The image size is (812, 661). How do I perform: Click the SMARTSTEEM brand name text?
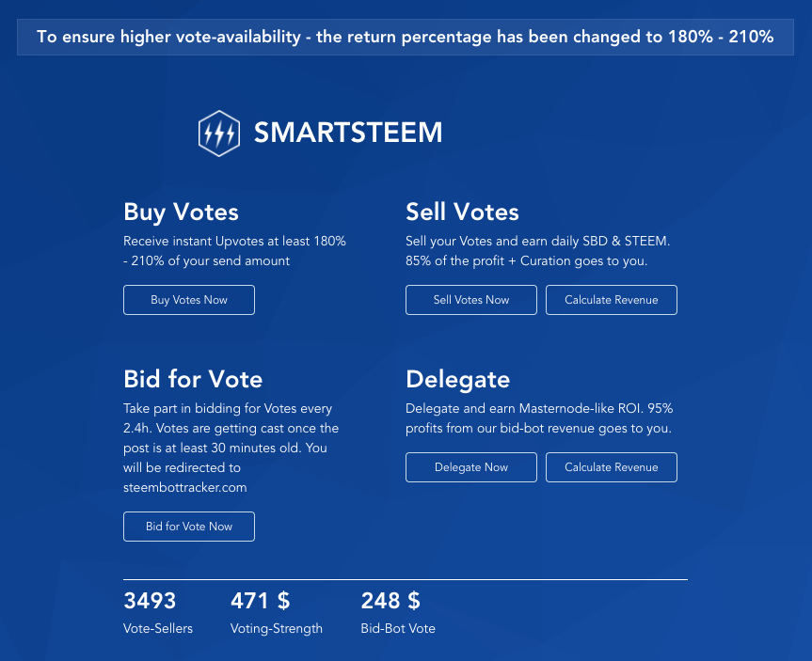[x=348, y=133]
